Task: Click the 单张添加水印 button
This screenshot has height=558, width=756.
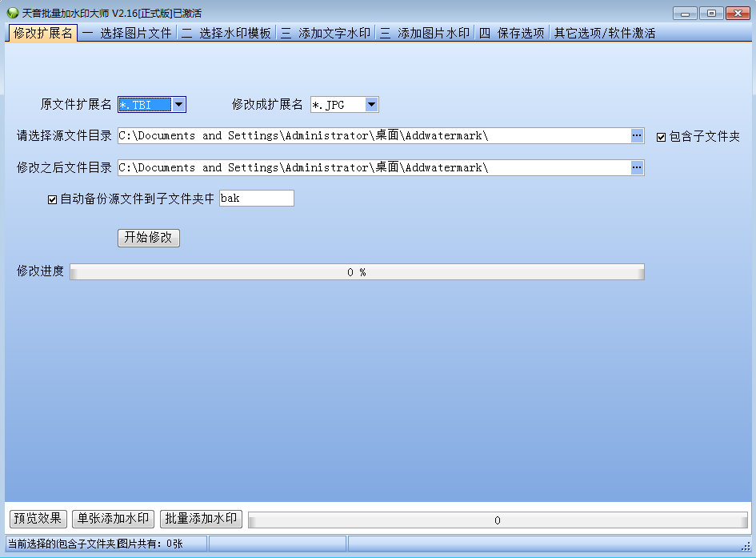Action: click(x=112, y=518)
